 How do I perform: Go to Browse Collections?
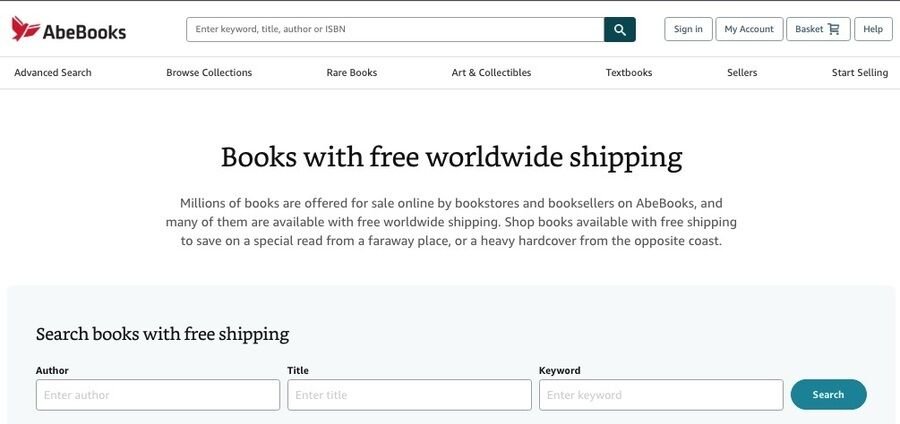(x=209, y=73)
